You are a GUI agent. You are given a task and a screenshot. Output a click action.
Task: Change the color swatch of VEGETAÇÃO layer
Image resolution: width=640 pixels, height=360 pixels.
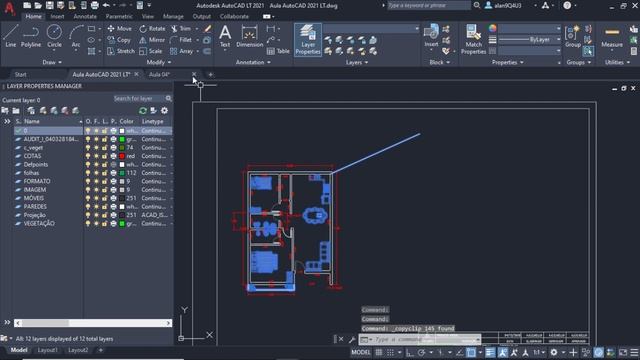coord(122,224)
